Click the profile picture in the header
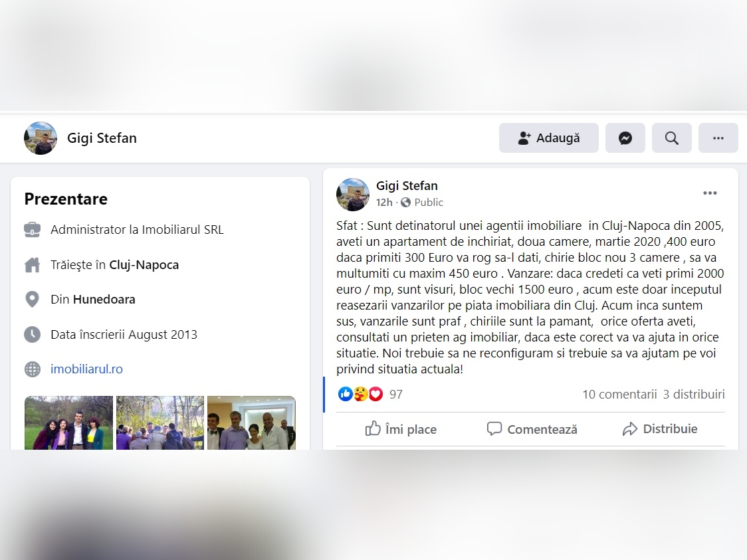747x560 pixels. coord(41,138)
